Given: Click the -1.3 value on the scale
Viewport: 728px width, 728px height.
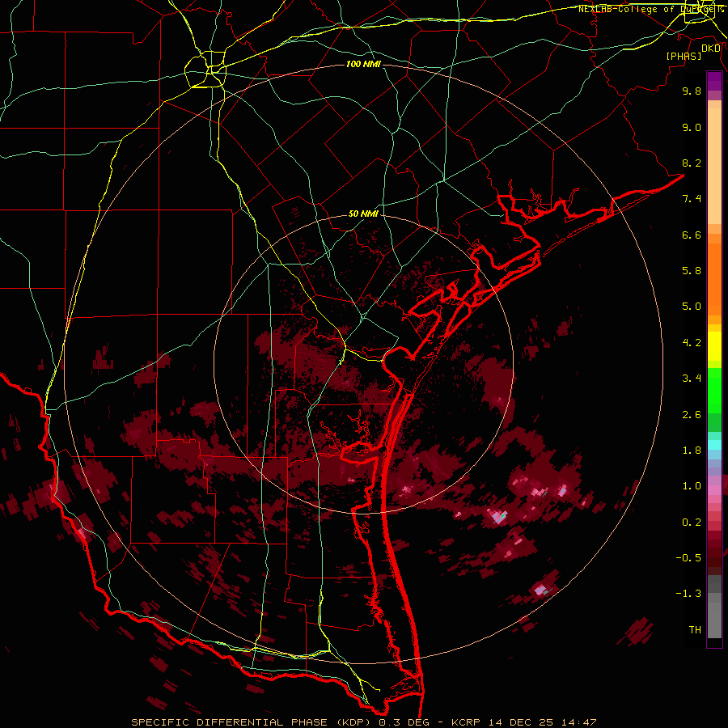Looking at the screenshot, I should pyautogui.click(x=688, y=594).
